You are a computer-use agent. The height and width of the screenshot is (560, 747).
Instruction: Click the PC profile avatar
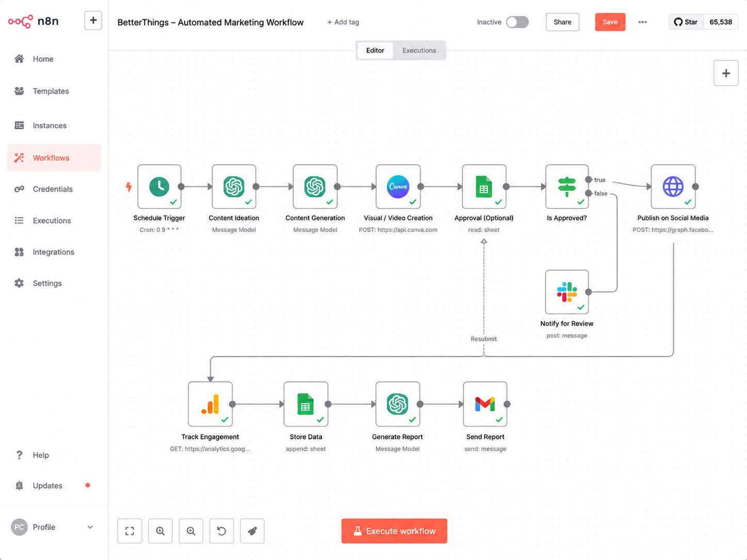point(19,527)
